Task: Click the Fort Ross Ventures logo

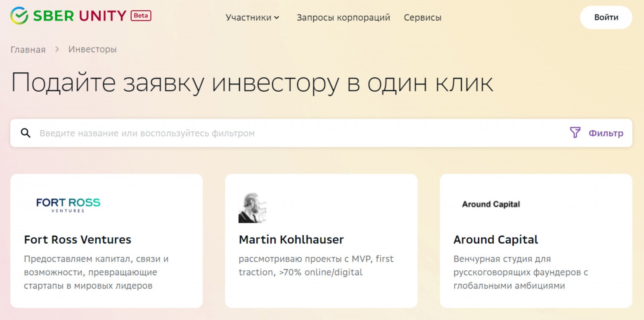Action: coord(69,205)
